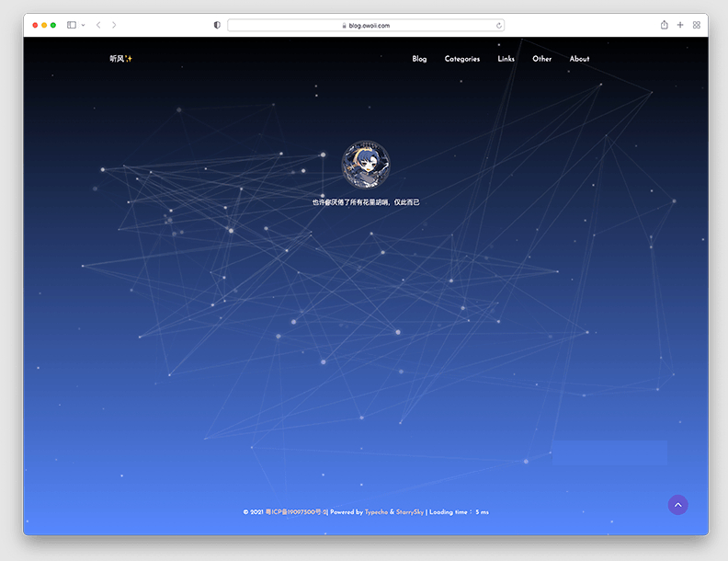Open the privacy report shield icon

tap(217, 25)
